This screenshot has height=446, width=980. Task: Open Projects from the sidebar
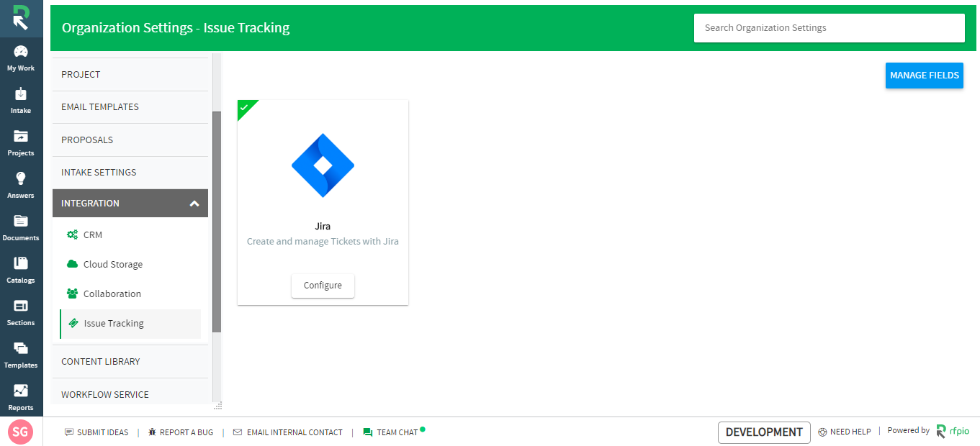21,143
